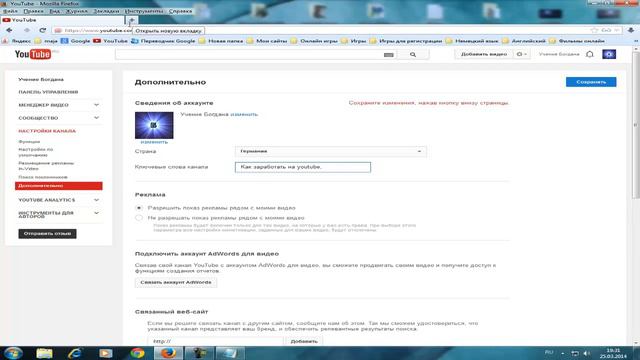The height and width of the screenshot is (360, 640).
Task: Expand Менеджер видео section chevron
Action: [96, 105]
